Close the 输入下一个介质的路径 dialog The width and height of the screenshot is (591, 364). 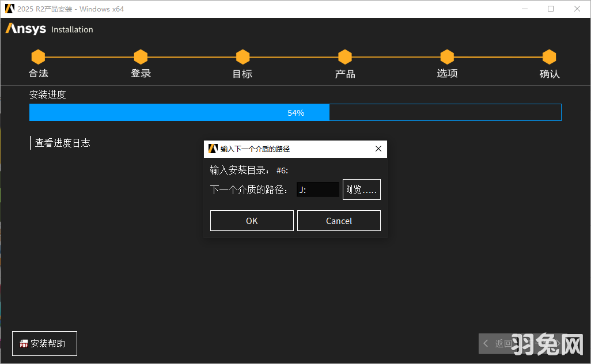[378, 149]
